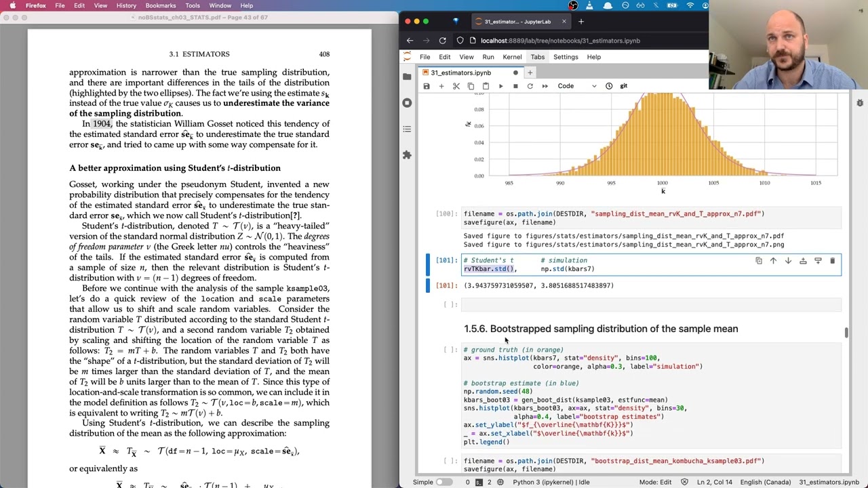Open the extension manager puzzle icon
The height and width of the screenshot is (488, 868).
(x=407, y=155)
